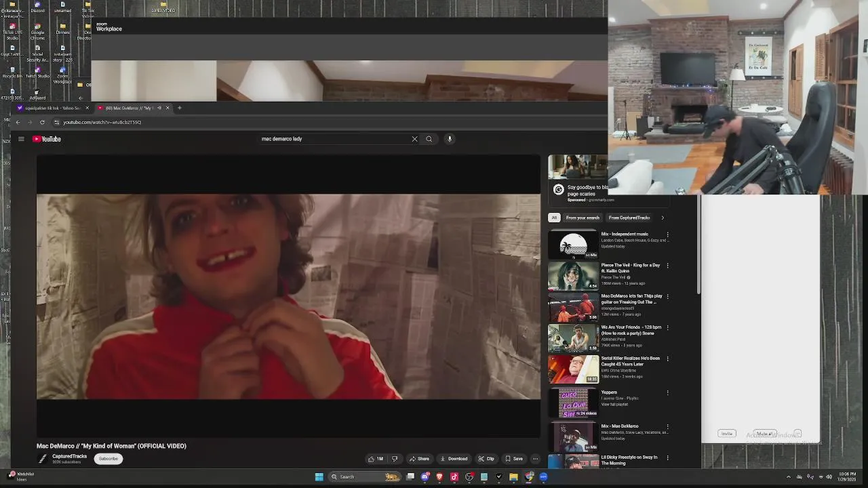Screen dimensions: 868x488
Task: Click the taskbar Search box
Action: (363, 477)
